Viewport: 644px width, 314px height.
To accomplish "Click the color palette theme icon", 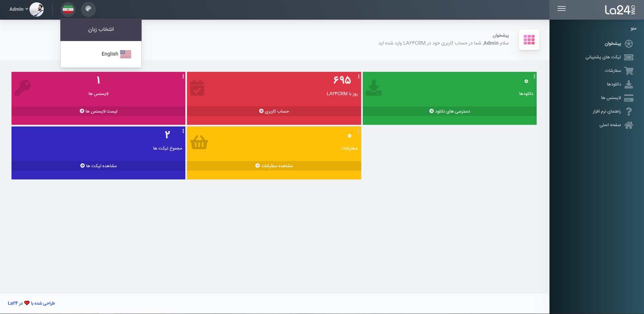I will click(x=88, y=9).
